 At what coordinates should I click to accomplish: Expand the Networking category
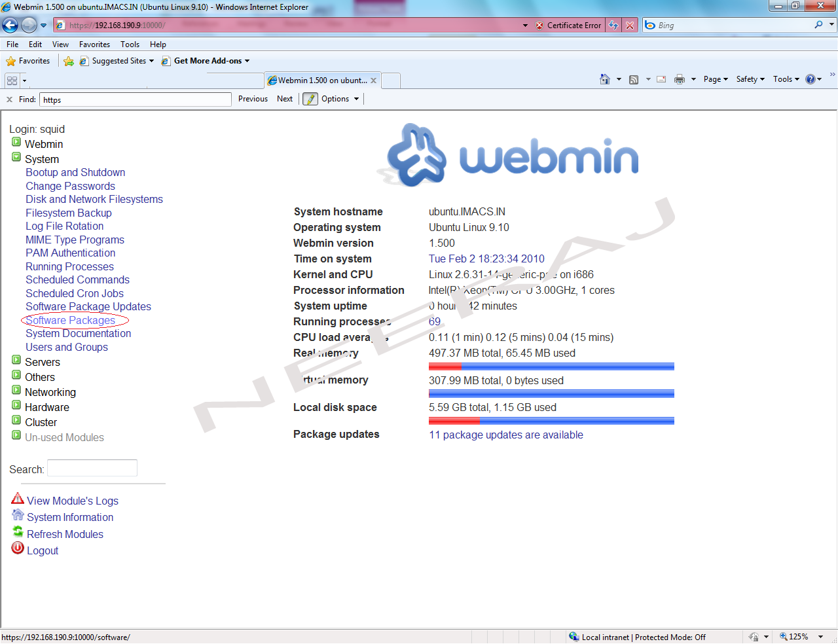pyautogui.click(x=16, y=390)
